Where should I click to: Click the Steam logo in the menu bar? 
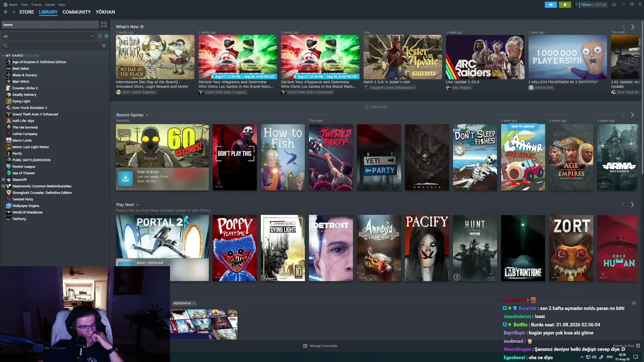(x=5, y=5)
